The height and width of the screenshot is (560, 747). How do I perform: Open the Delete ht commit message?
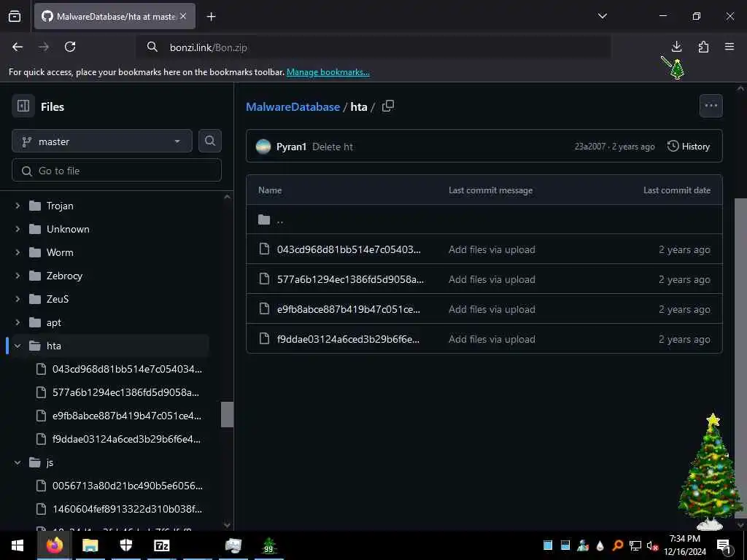tap(333, 147)
